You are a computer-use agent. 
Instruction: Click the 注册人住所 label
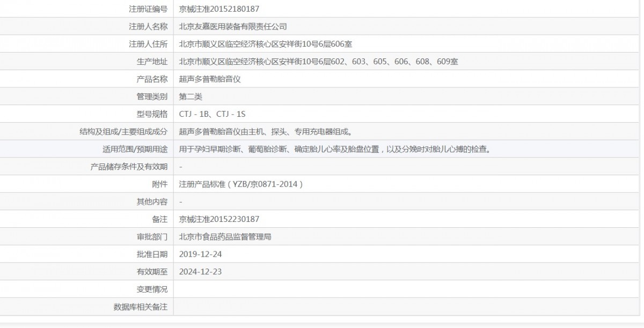tap(148, 44)
